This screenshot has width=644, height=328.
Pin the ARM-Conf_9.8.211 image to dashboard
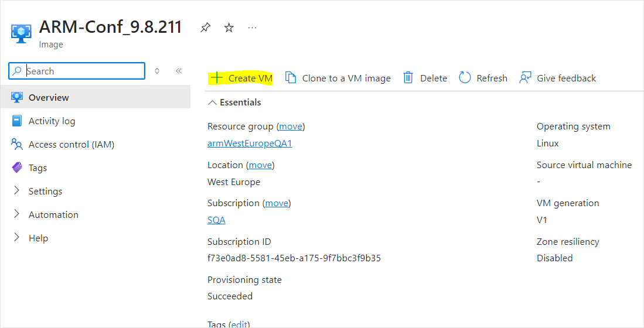pyautogui.click(x=205, y=28)
